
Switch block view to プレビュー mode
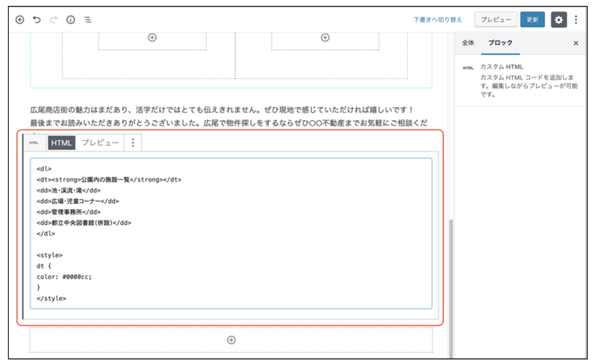click(x=100, y=143)
